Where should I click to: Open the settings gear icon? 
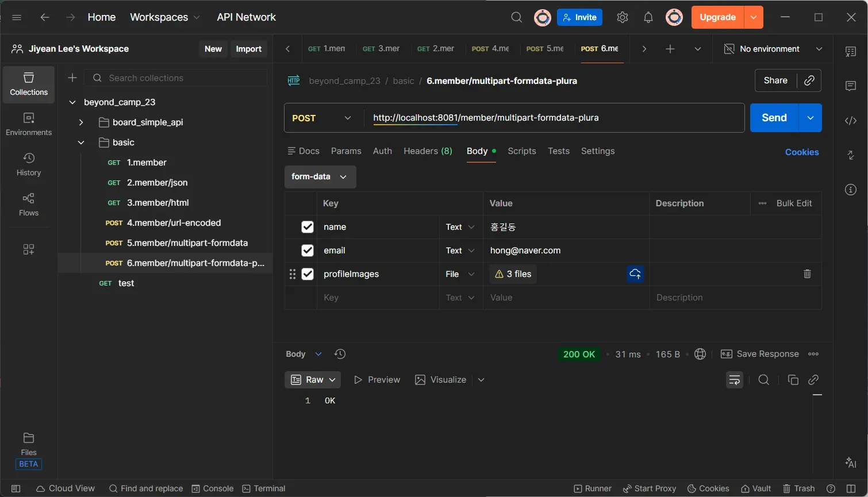point(623,17)
